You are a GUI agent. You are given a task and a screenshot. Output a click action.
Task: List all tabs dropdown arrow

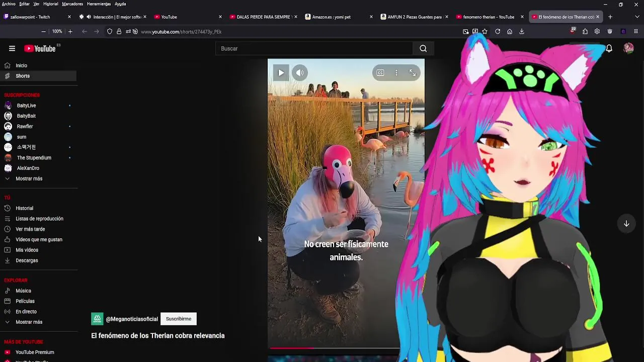[637, 17]
